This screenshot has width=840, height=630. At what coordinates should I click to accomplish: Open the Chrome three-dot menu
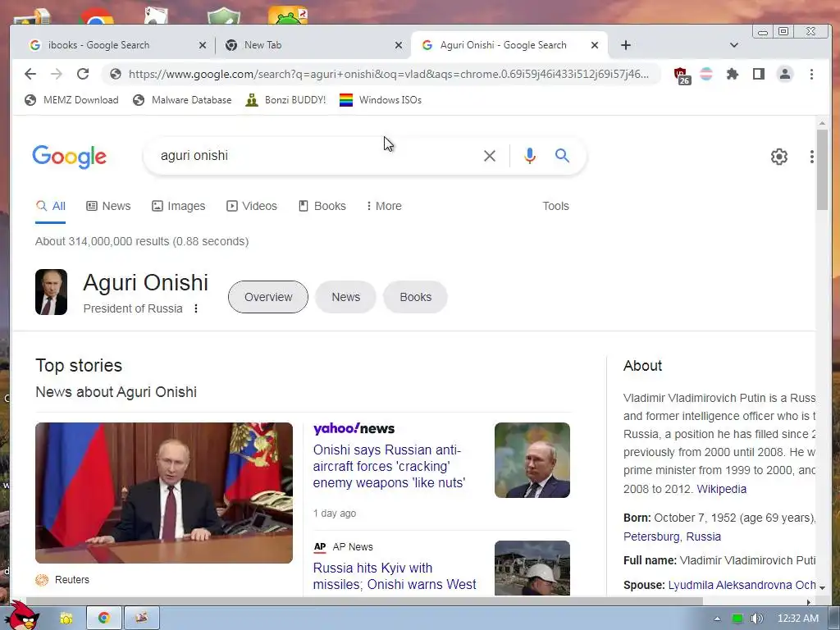811,74
